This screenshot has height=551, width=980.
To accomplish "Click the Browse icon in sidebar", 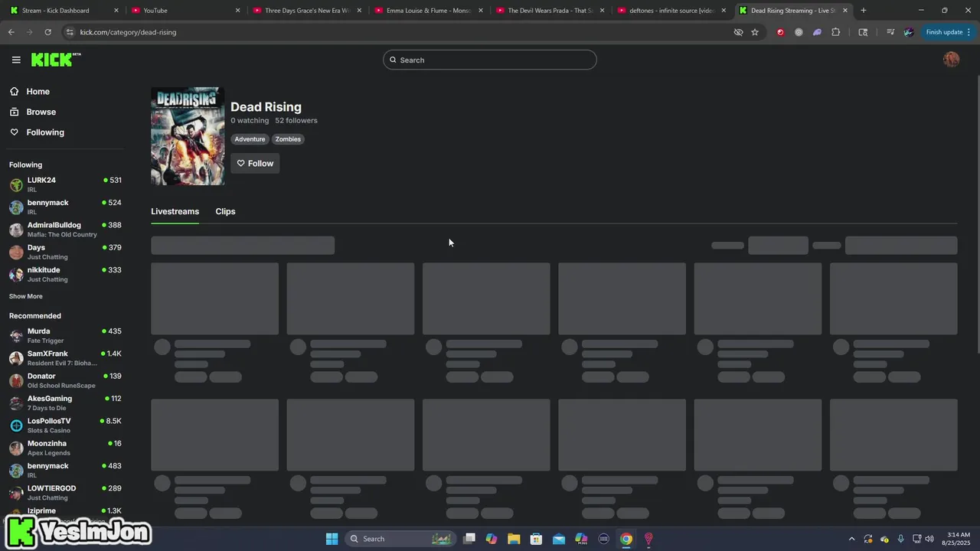I will coord(14,112).
